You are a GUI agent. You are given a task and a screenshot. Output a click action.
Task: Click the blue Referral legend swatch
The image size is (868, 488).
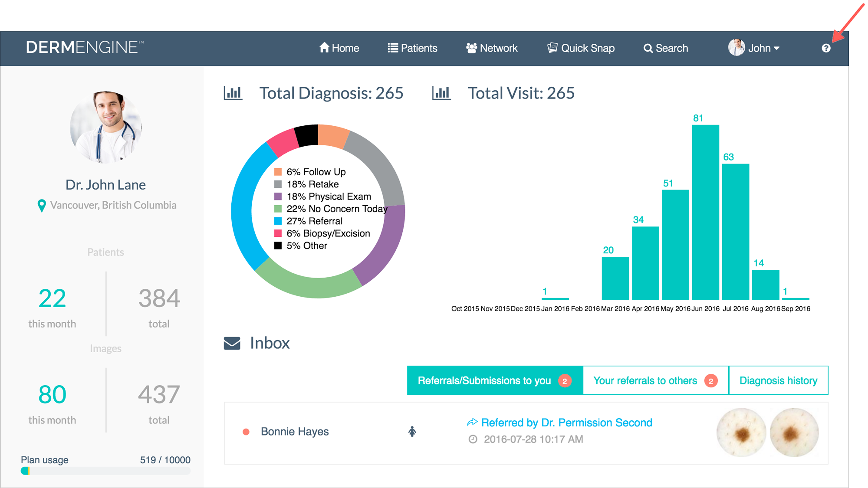coord(278,221)
